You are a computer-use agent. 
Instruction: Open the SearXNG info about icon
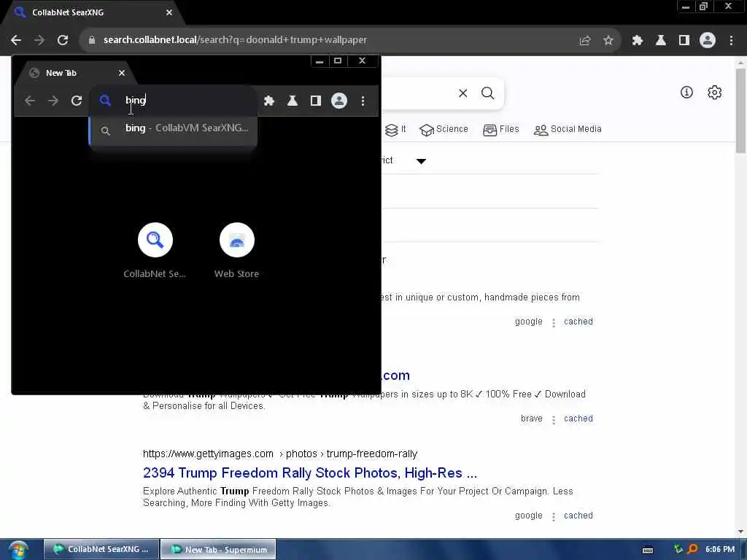pyautogui.click(x=686, y=93)
